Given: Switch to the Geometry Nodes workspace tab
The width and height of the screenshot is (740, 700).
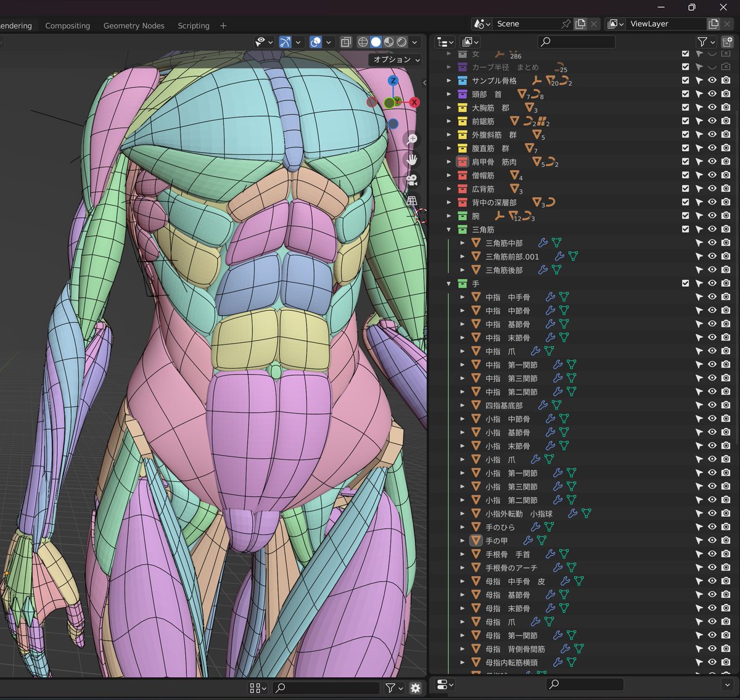Looking at the screenshot, I should [134, 25].
